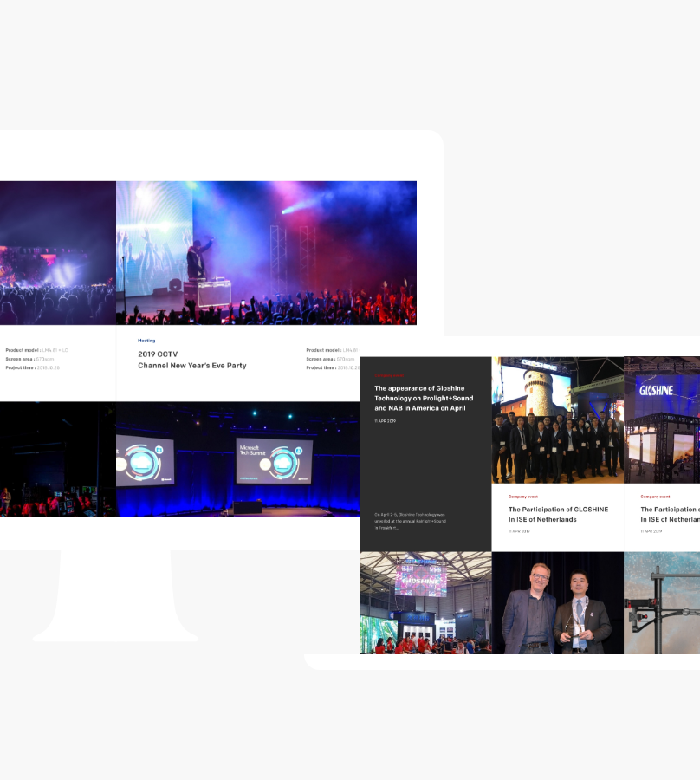This screenshot has height=780, width=700.
Task: Click the blue 'Meeting' category label
Action: tap(146, 341)
